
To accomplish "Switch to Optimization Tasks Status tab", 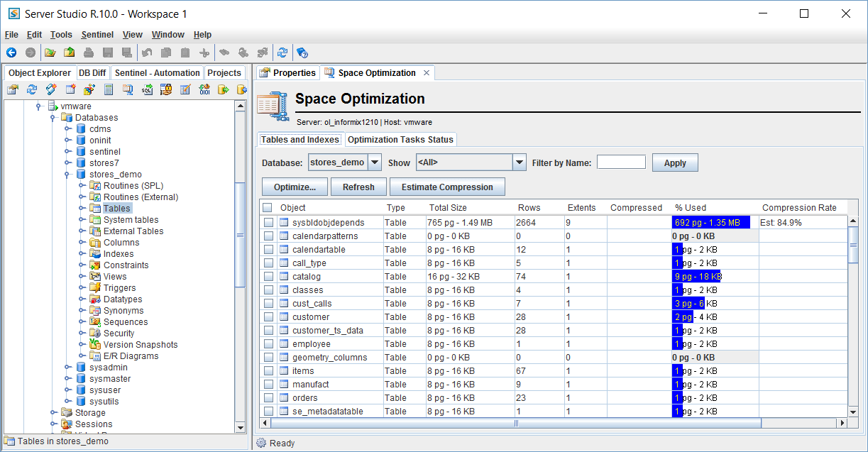I will click(x=400, y=140).
